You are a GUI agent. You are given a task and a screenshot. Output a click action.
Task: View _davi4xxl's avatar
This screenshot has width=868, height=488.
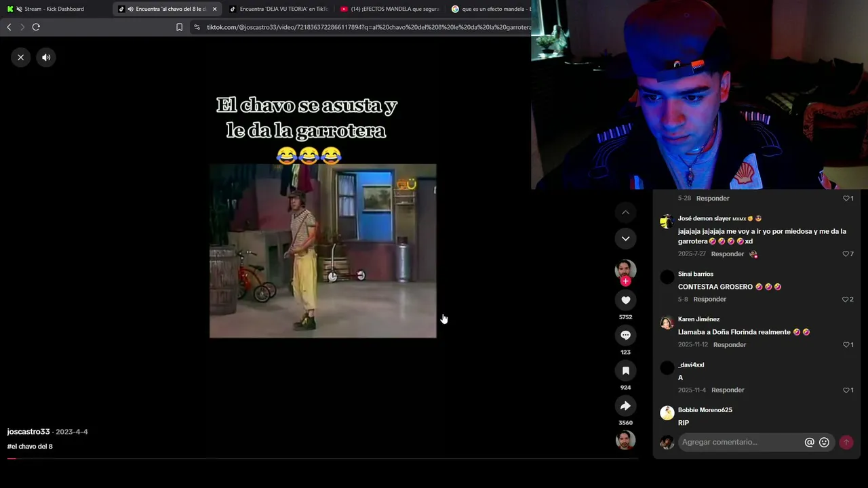pos(667,367)
